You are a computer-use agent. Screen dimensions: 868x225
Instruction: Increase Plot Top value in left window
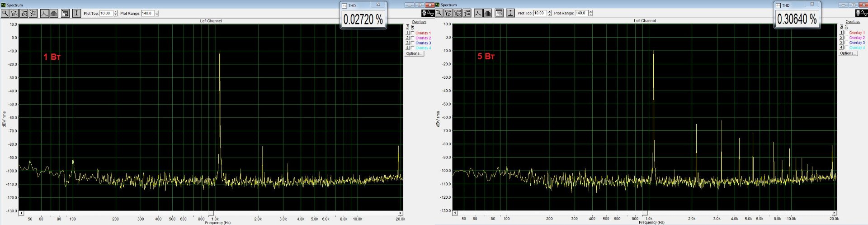[116, 12]
